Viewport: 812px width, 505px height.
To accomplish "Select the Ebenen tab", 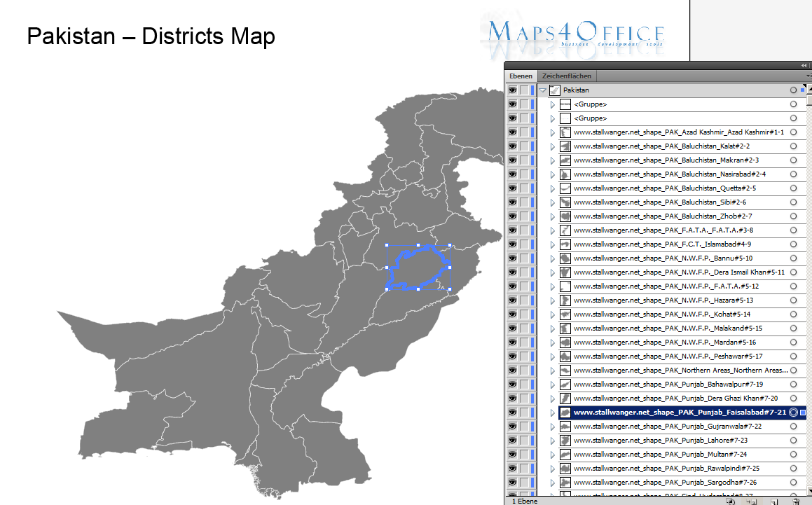I will [x=521, y=75].
